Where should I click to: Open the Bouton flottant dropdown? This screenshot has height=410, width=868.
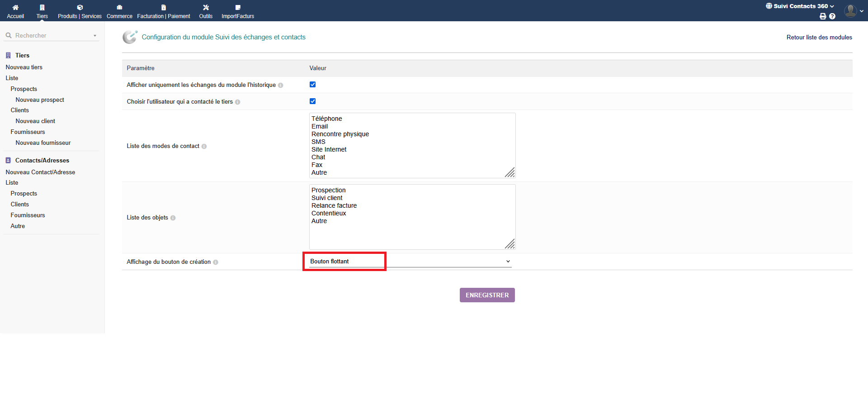pos(410,262)
